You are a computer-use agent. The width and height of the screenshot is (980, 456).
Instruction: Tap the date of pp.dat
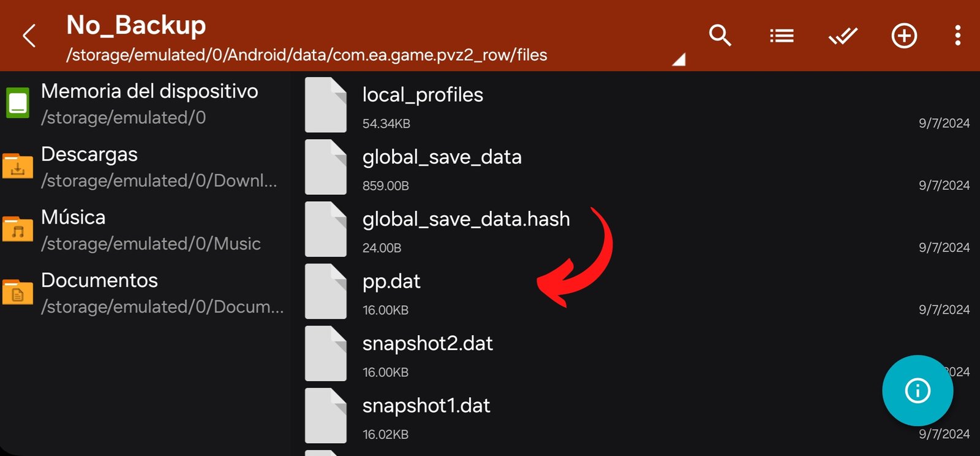pos(944,310)
